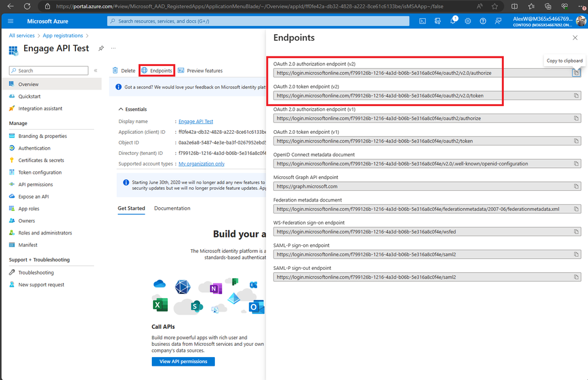
Task: Open the help question mark icon
Action: (x=483, y=21)
